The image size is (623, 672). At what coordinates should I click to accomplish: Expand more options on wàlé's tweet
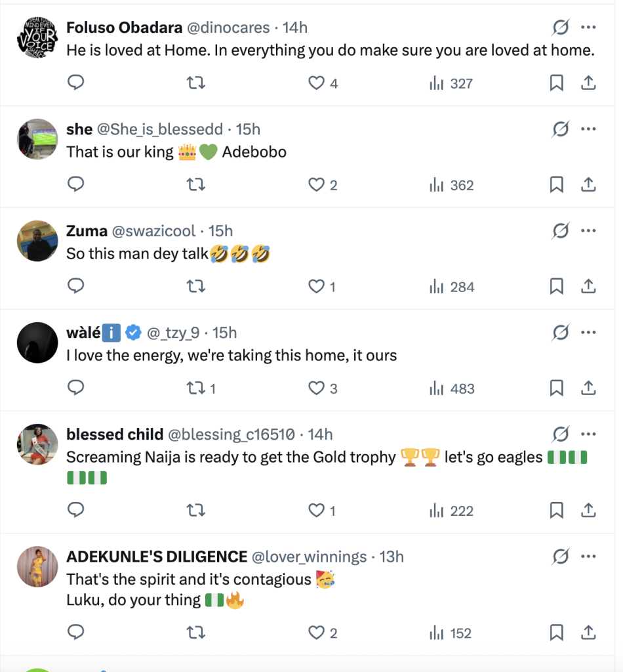tap(588, 333)
